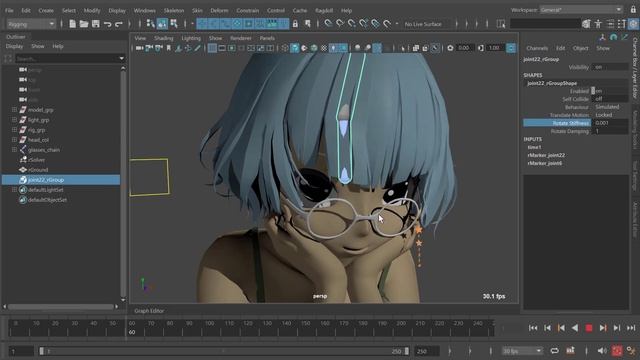Select by object type mode icon
This screenshot has height=360, width=640.
tap(162, 24)
